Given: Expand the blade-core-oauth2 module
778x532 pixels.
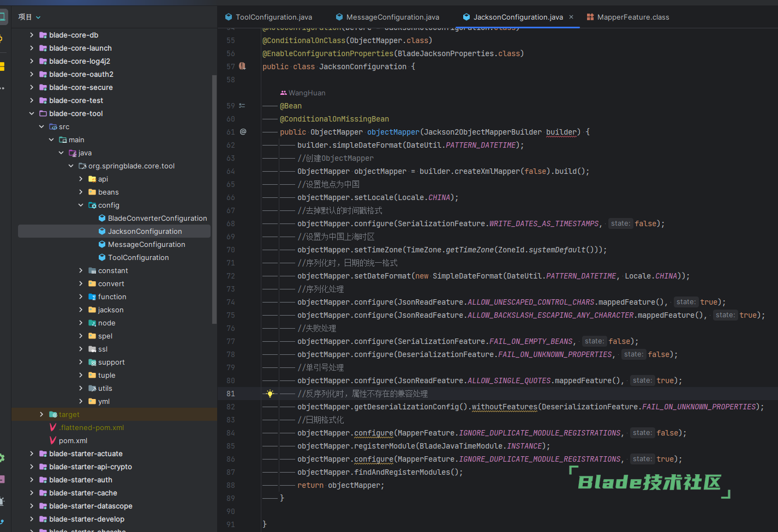Looking at the screenshot, I should pos(32,74).
